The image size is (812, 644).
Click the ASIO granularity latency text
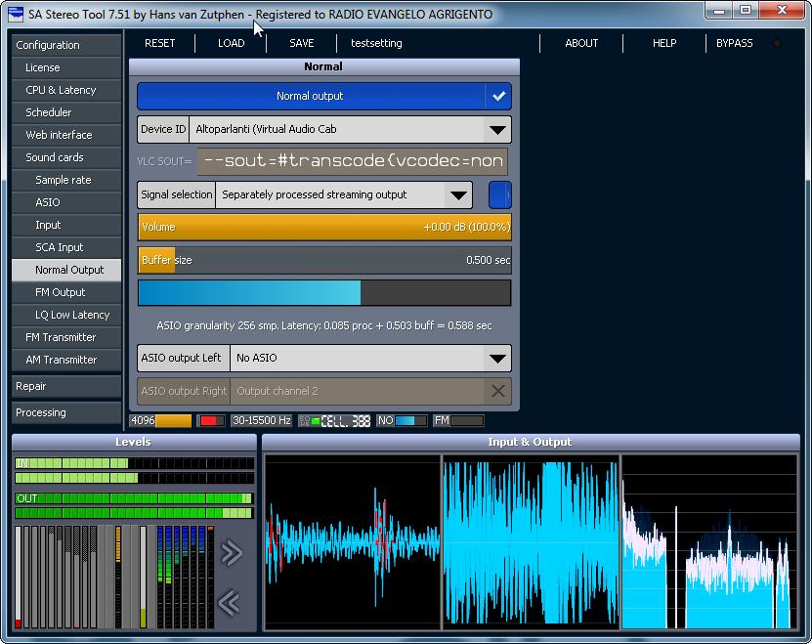click(324, 325)
